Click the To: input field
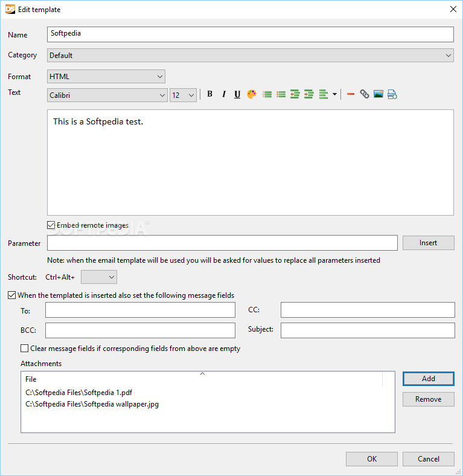Screen dimensions: 463x476 [x=140, y=310]
